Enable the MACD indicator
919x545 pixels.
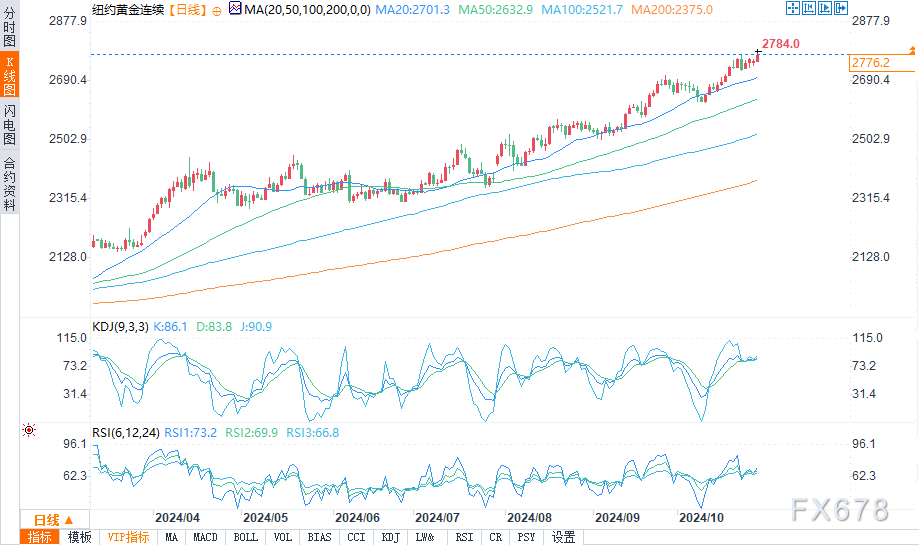pos(205,537)
